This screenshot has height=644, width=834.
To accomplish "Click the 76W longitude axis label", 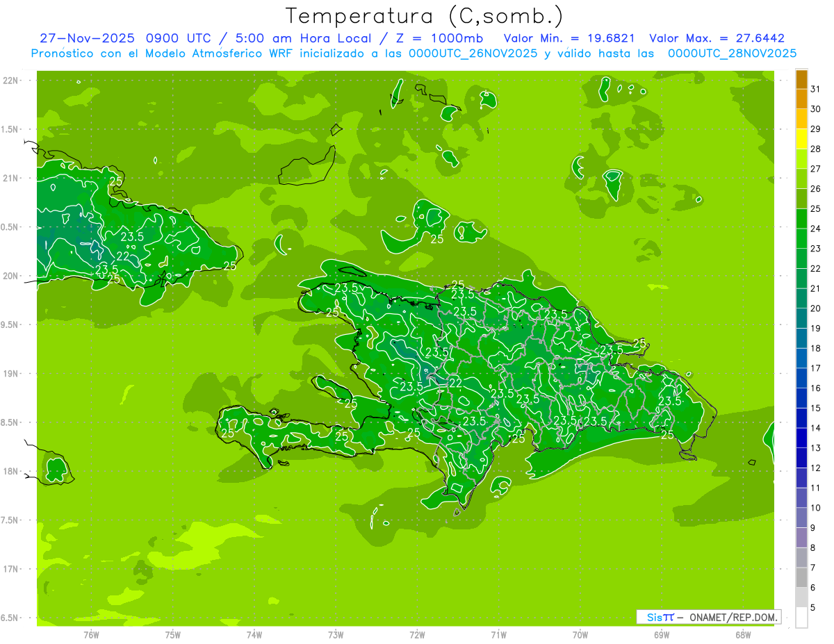I will click(x=91, y=635).
